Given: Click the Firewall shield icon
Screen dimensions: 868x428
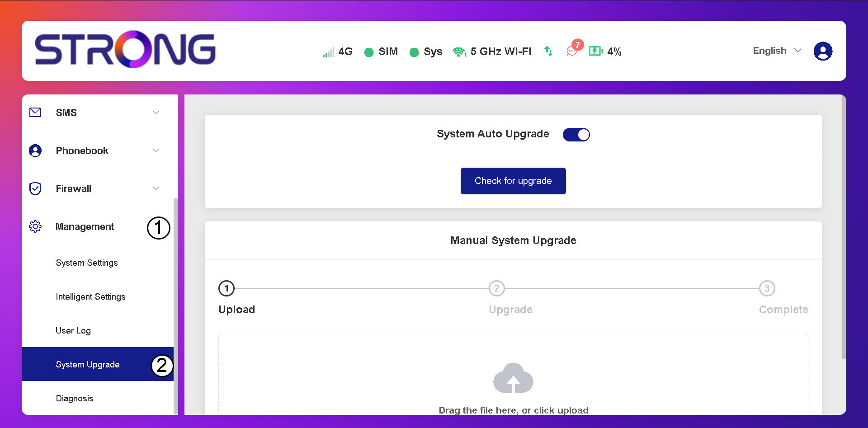Looking at the screenshot, I should 35,188.
